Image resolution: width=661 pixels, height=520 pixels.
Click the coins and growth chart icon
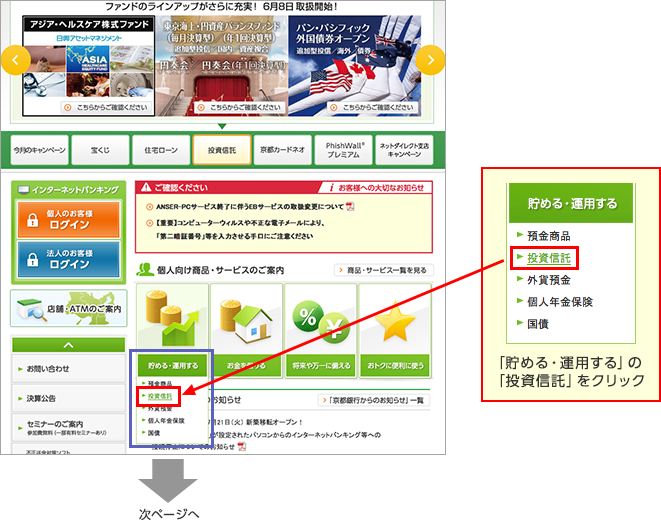pyautogui.click(x=172, y=318)
